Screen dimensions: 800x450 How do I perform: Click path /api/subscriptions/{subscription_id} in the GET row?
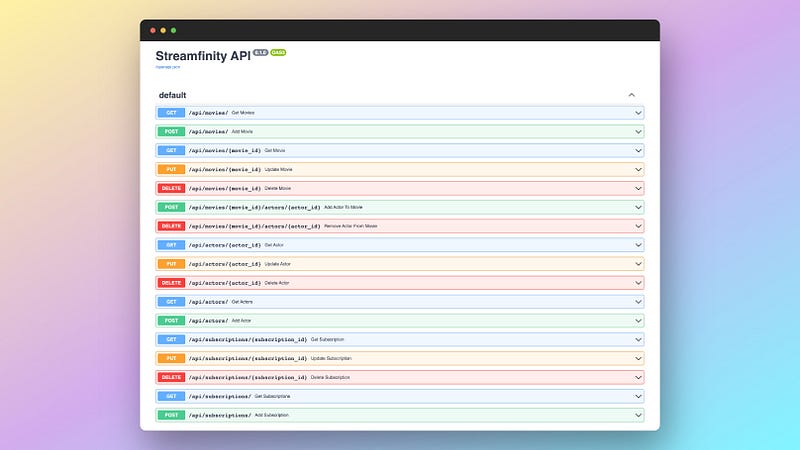pyautogui.click(x=248, y=340)
